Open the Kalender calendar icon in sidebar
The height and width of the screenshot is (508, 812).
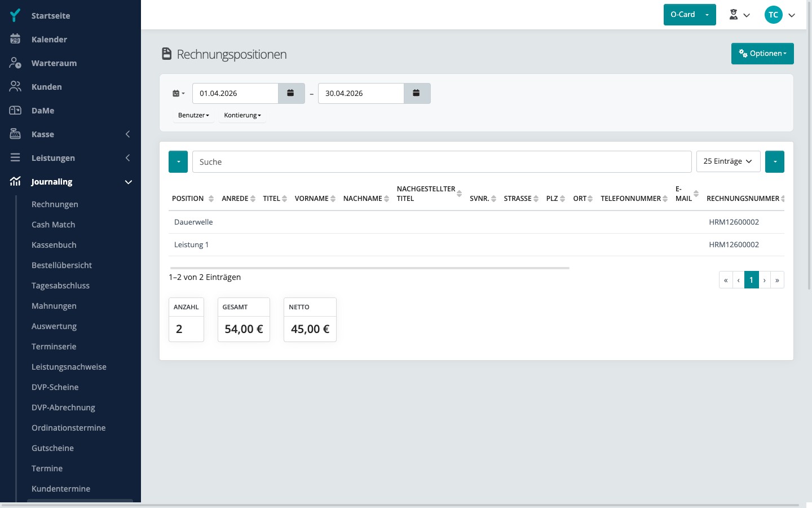(x=15, y=39)
